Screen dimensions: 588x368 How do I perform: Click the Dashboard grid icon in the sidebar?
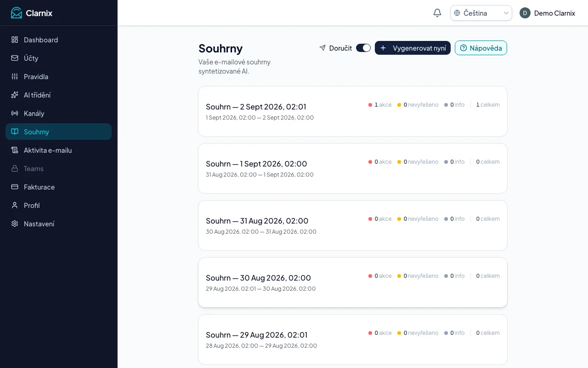point(15,40)
